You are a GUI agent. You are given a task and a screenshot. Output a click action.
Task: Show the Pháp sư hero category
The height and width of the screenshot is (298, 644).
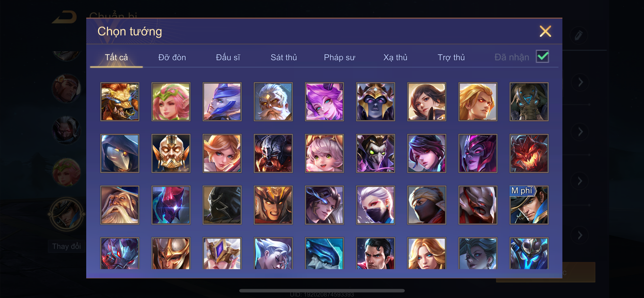(x=339, y=57)
